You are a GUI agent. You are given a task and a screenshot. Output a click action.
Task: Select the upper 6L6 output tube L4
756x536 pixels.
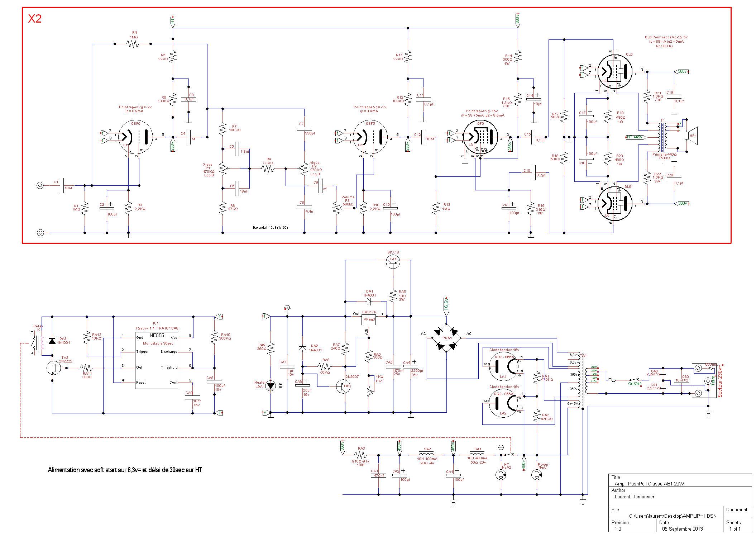click(x=615, y=71)
